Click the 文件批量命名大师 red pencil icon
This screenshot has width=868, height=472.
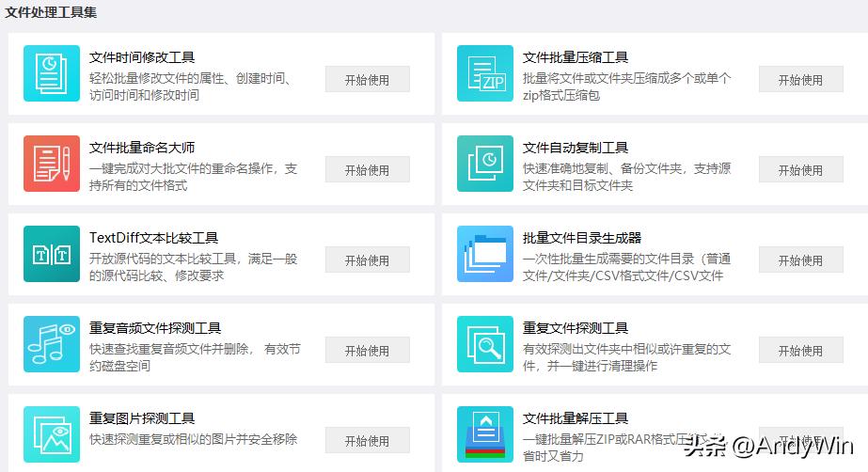[x=52, y=164]
